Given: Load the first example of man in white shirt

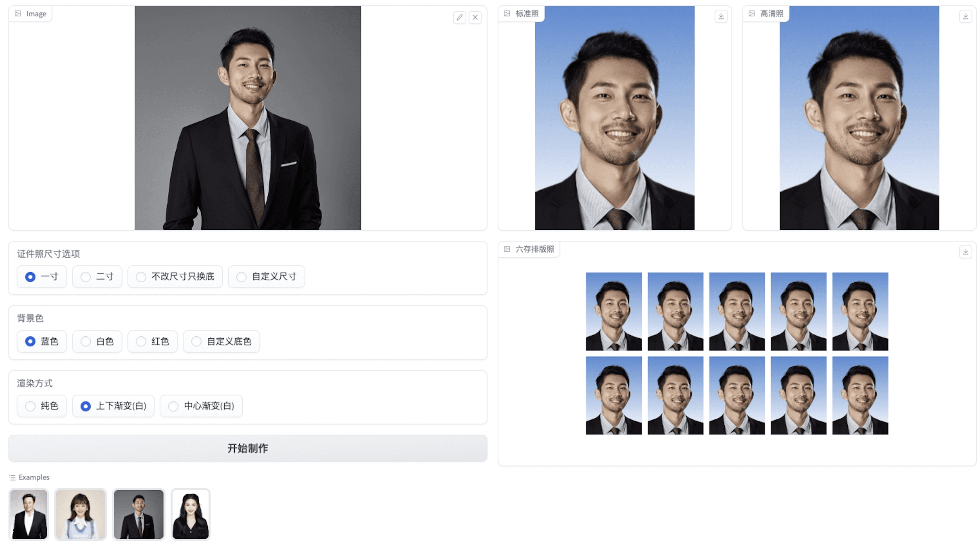Looking at the screenshot, I should (x=29, y=515).
